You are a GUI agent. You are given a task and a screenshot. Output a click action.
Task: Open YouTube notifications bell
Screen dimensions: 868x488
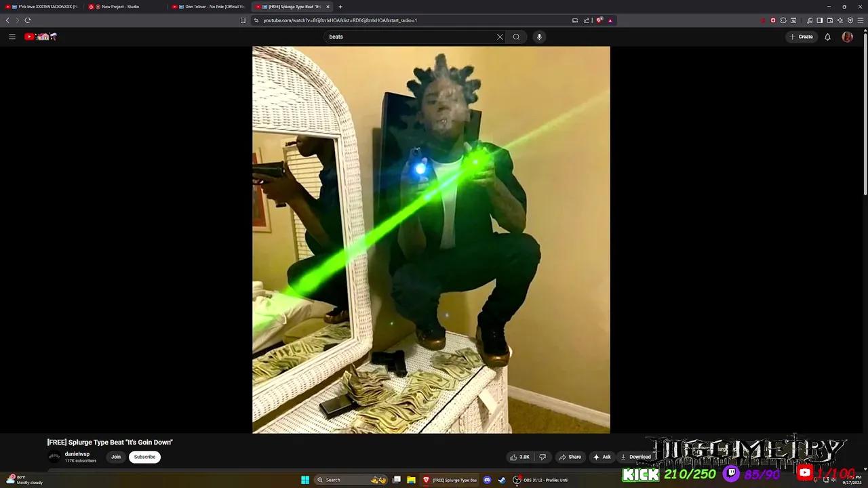coord(827,37)
